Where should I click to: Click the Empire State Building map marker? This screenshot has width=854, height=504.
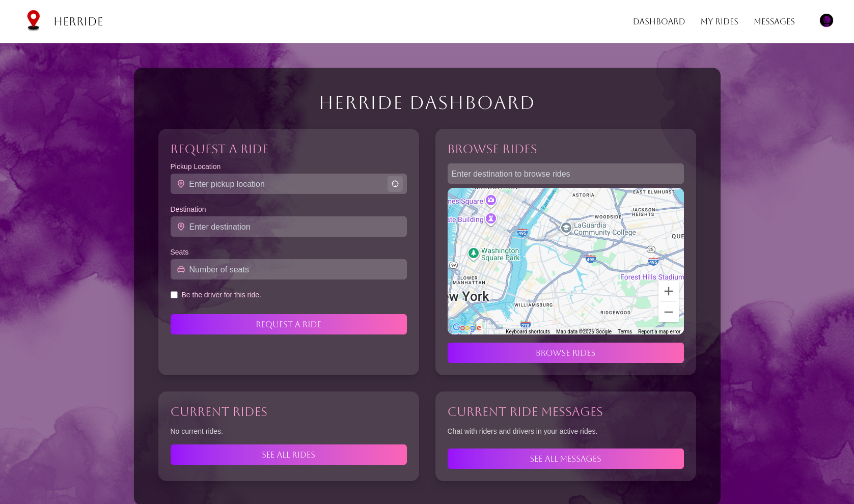click(490, 219)
